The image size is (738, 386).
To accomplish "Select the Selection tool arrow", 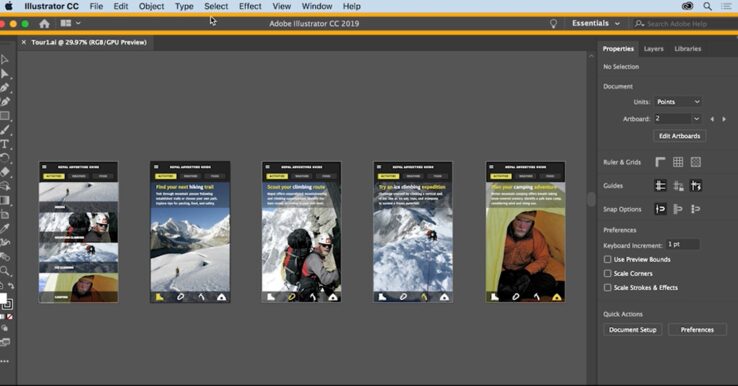I will point(5,59).
